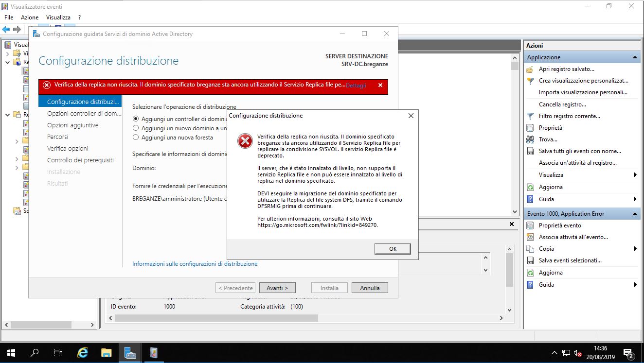Expand Guida submenu arrow in Evento section

635,285
